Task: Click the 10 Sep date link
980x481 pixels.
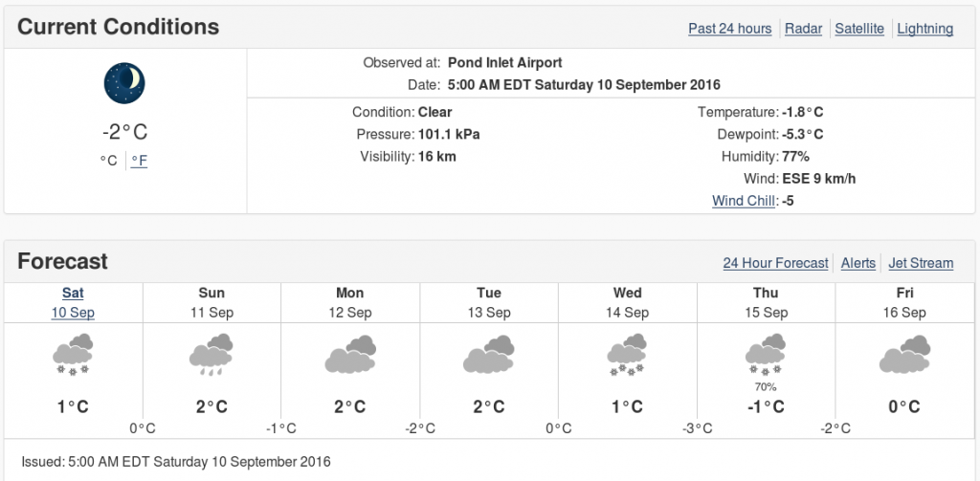Action: click(x=73, y=313)
